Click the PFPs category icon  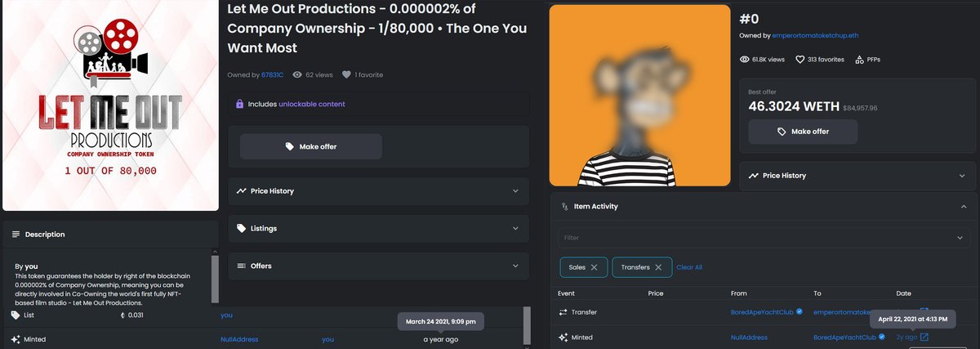point(860,60)
